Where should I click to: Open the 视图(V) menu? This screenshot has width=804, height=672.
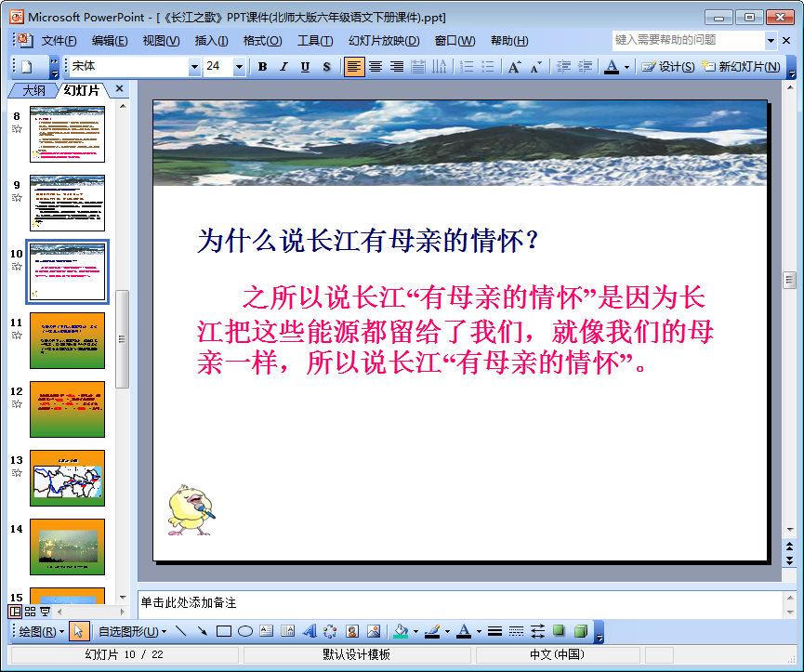click(x=161, y=41)
